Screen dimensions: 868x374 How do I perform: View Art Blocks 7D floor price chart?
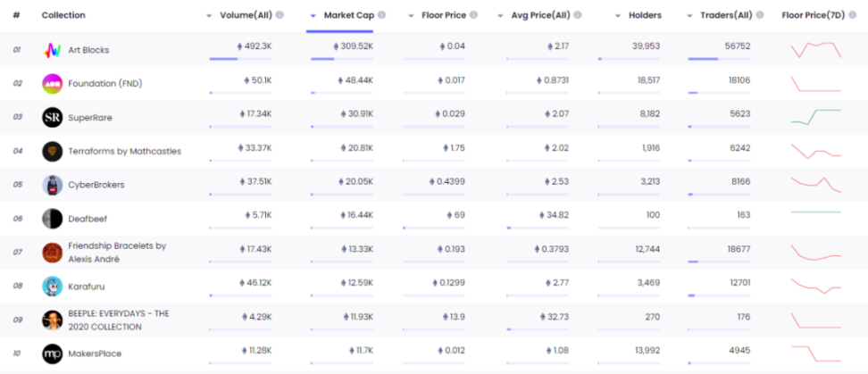tap(816, 50)
